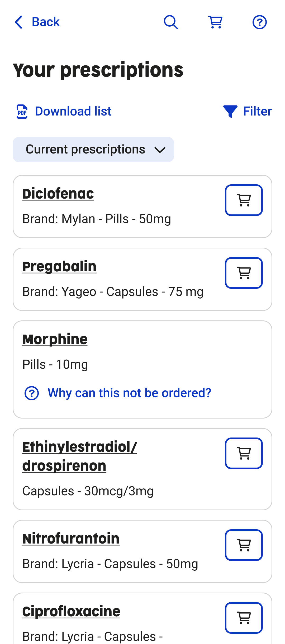
Task: Go back using the Back button
Action: tap(37, 22)
